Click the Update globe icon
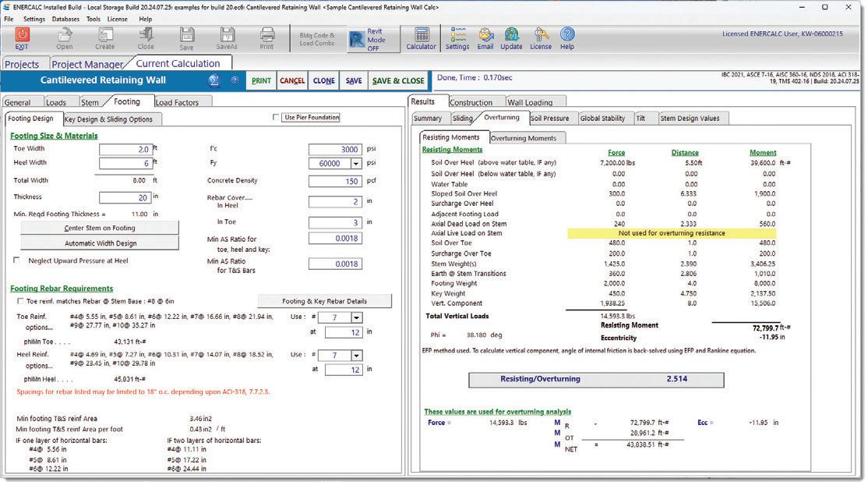 [x=511, y=38]
